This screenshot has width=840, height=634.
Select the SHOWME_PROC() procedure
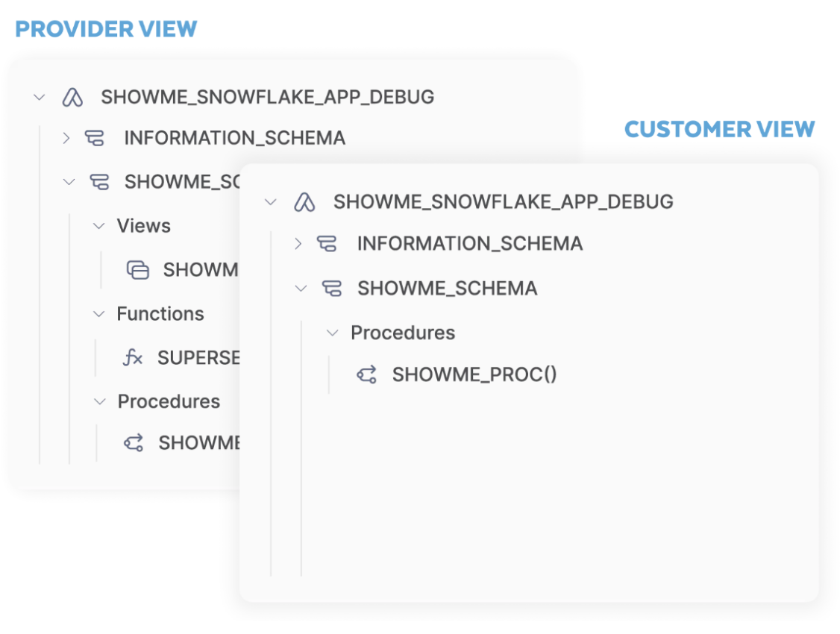tap(474, 374)
